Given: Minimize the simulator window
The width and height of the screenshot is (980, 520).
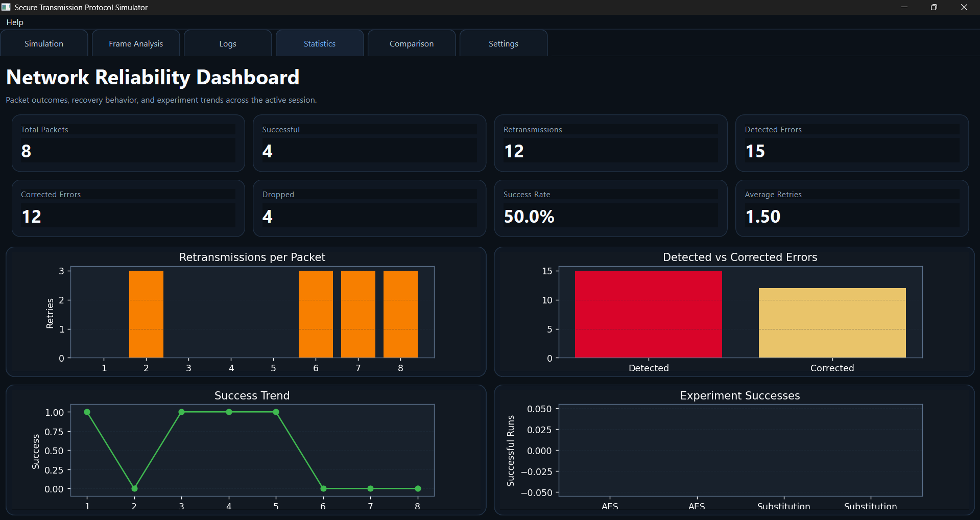Looking at the screenshot, I should 904,7.
